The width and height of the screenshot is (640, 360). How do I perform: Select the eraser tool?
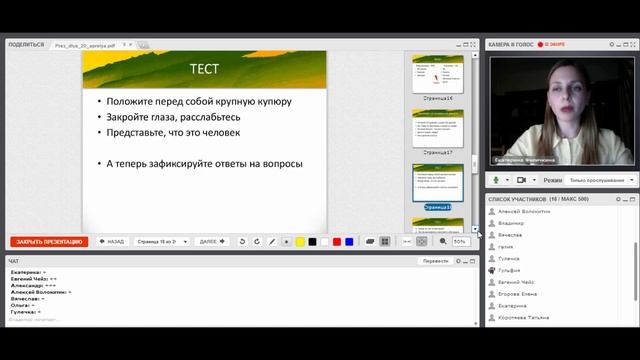point(370,242)
